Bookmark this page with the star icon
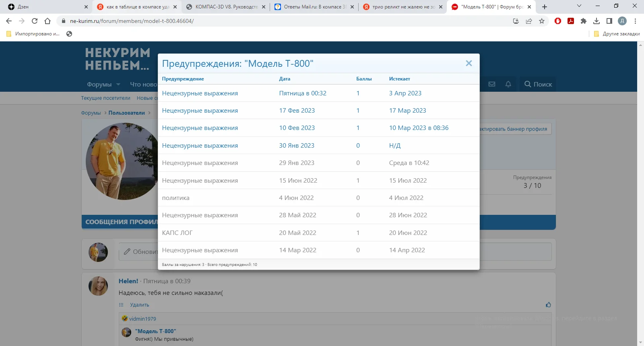The image size is (644, 346). tap(542, 21)
